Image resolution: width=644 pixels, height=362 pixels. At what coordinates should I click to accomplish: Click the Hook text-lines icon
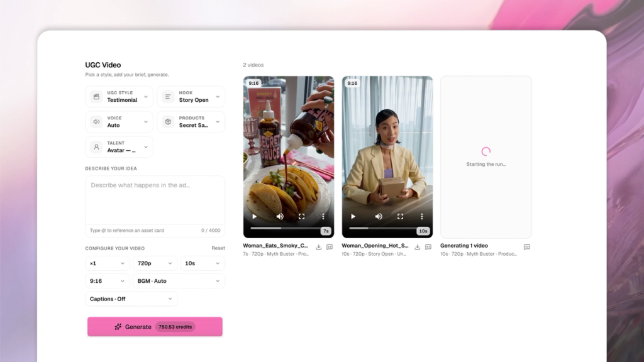[168, 97]
